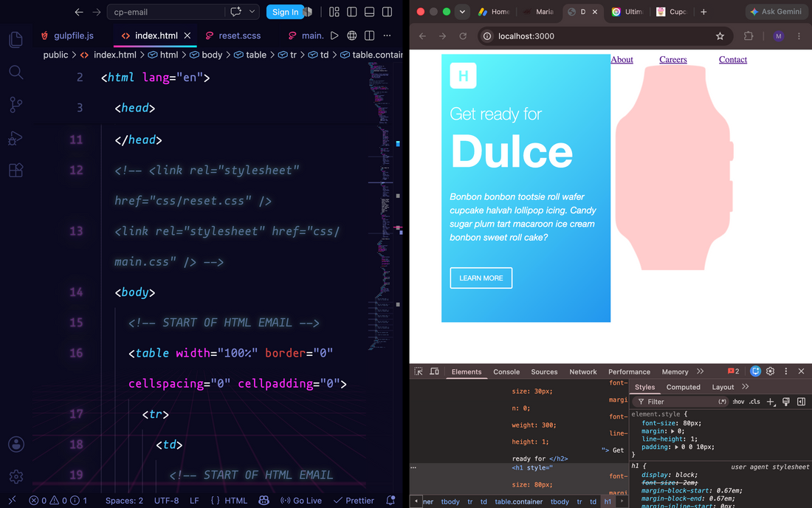Open the Chrome tab search dropdown

(x=462, y=11)
